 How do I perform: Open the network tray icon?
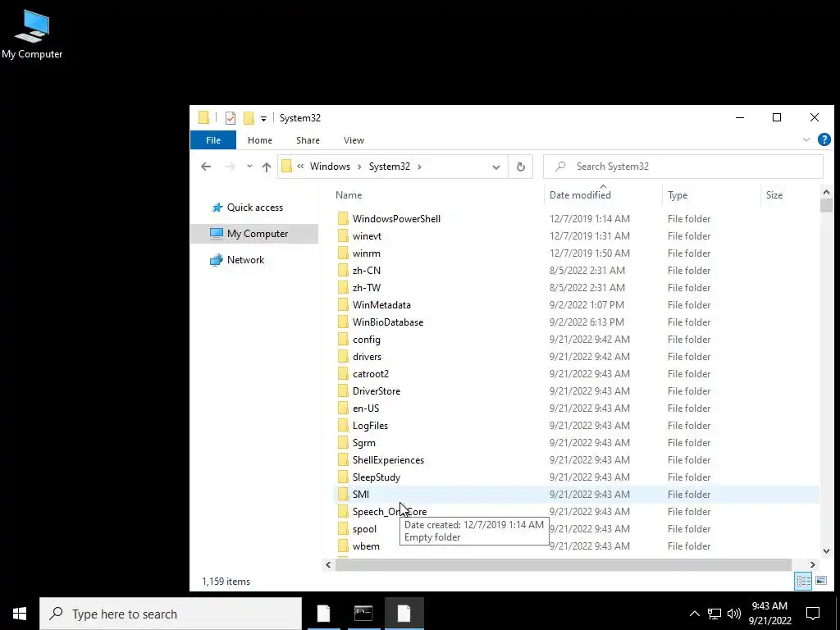pyautogui.click(x=714, y=614)
